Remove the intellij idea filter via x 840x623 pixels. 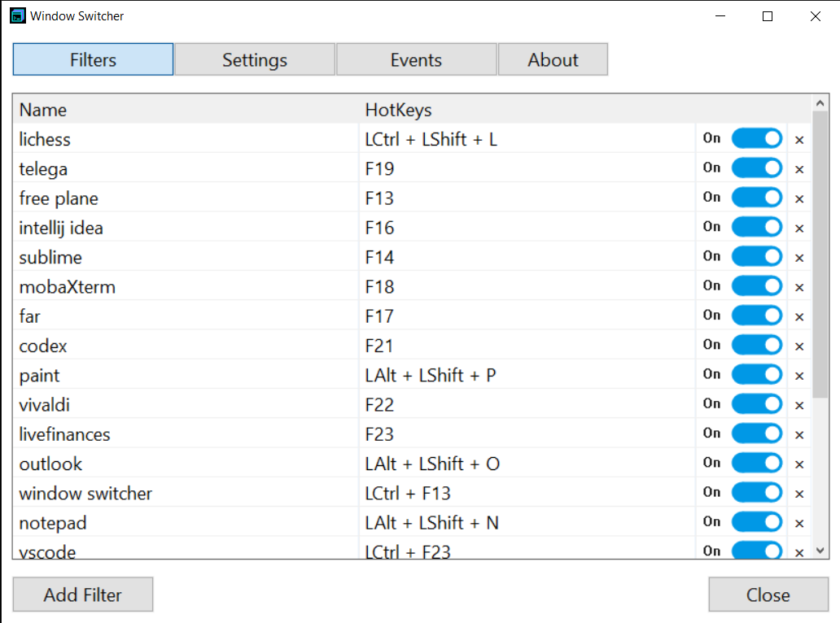tap(799, 228)
